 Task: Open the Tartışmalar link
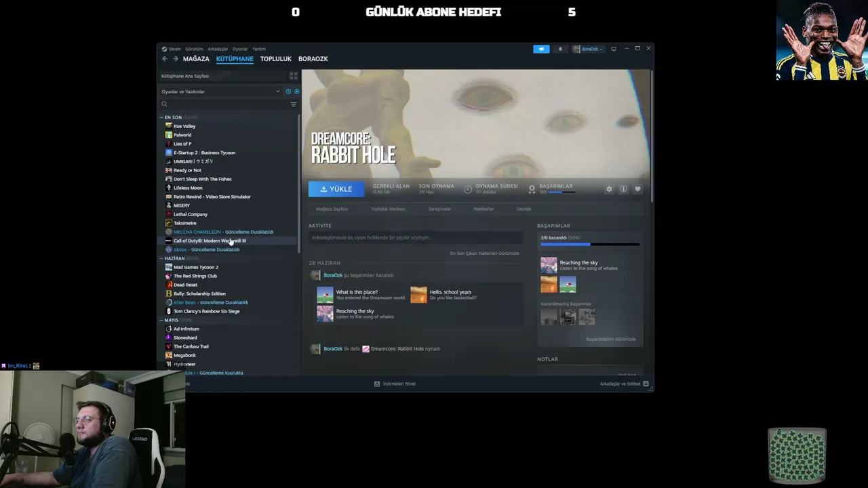coord(439,209)
